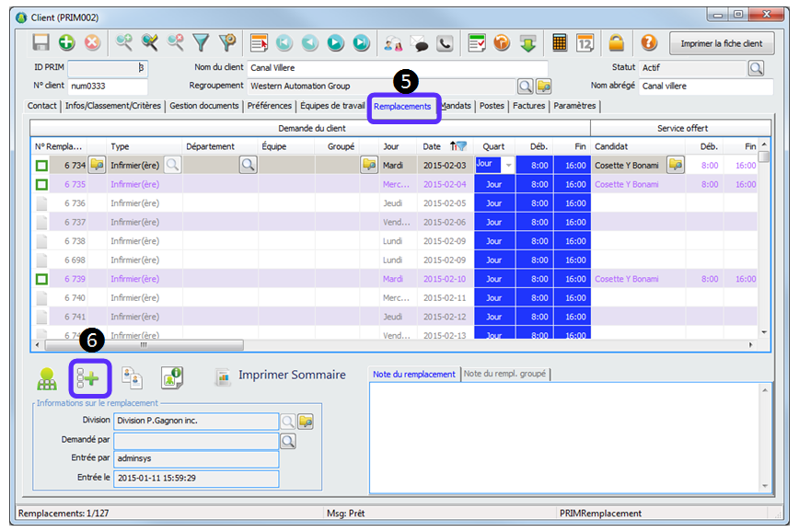The image size is (799, 532).
Task: Click the orange padlock icon
Action: pos(616,43)
